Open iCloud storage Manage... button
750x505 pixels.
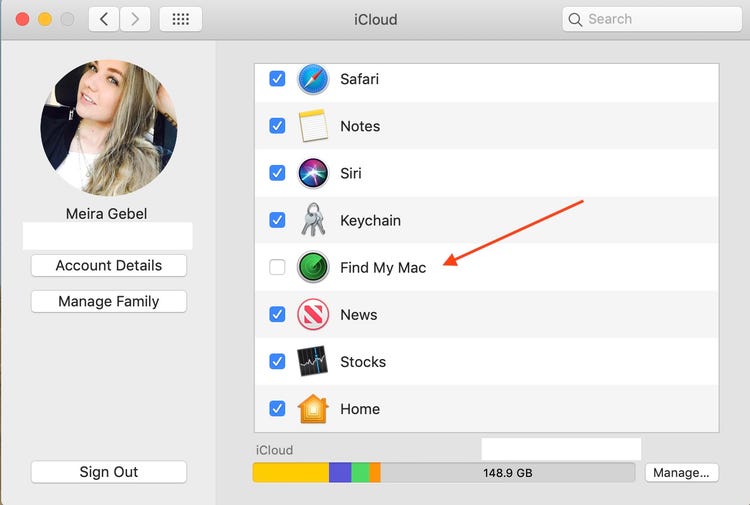[681, 472]
